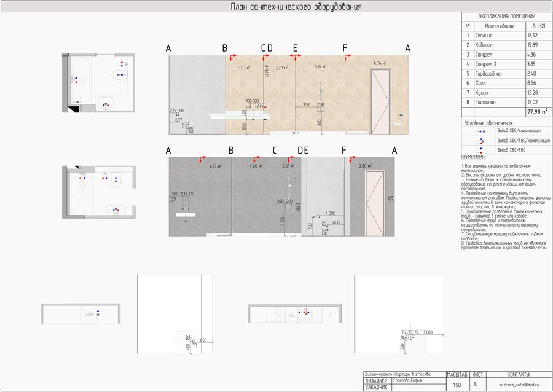Click the door in the lower gray elevation
The image size is (553, 392).
click(x=375, y=203)
